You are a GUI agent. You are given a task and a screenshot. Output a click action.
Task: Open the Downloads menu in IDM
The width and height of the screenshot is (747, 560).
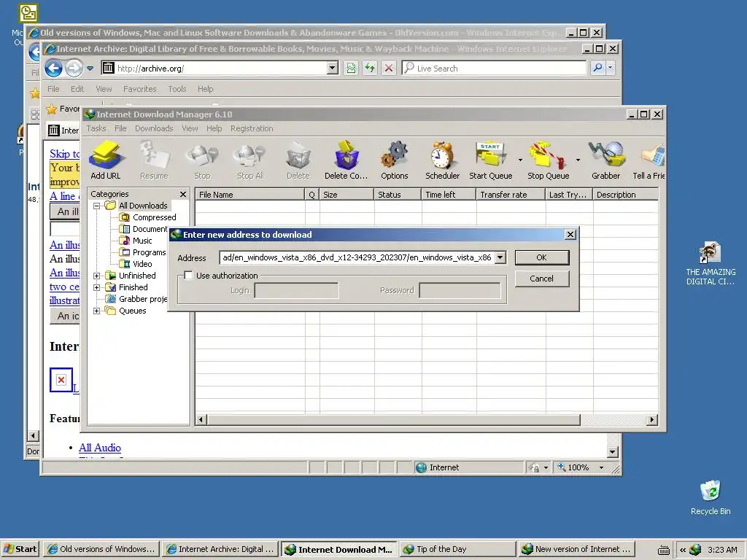click(x=154, y=128)
